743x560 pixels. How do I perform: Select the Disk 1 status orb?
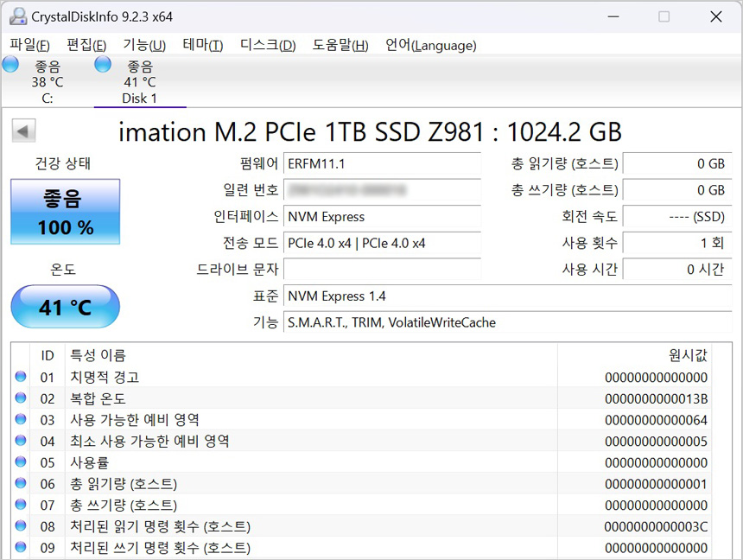(x=103, y=65)
